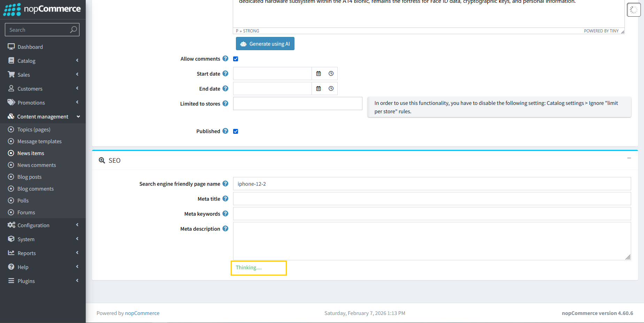The width and height of the screenshot is (644, 323).
Task: Open the End date calendar picker
Action: pyautogui.click(x=318, y=89)
